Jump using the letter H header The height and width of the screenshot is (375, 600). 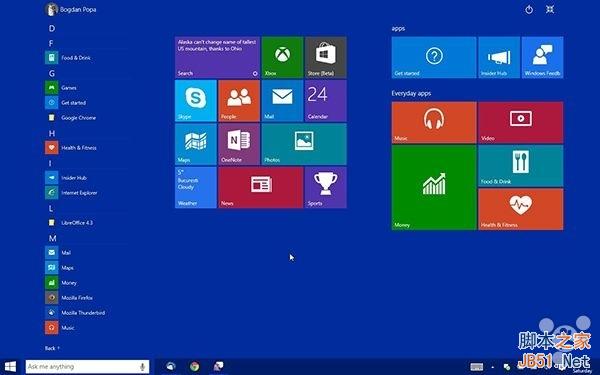click(x=52, y=133)
